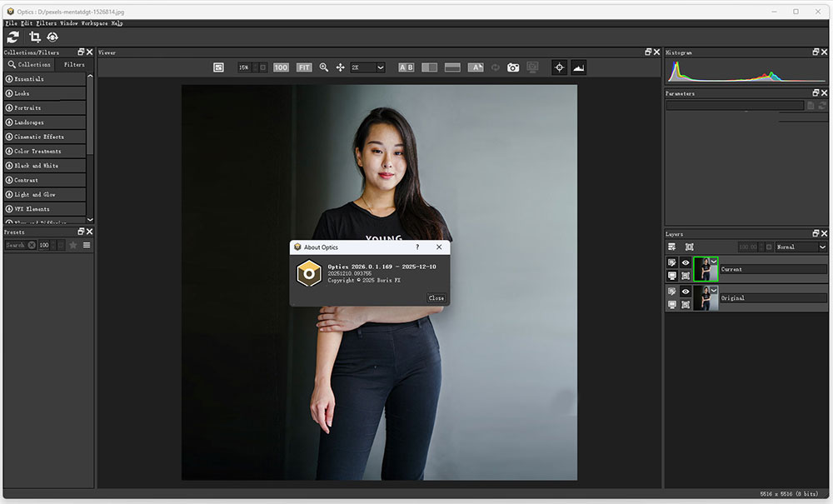Open the Presets panel hamburger menu
This screenshot has width=833, height=504.
click(87, 245)
